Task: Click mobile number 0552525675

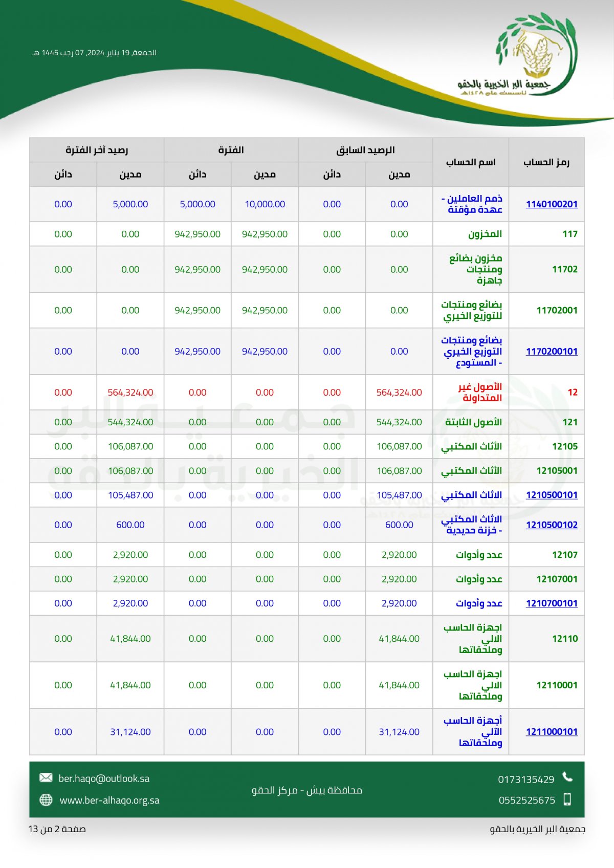Action: point(527,800)
